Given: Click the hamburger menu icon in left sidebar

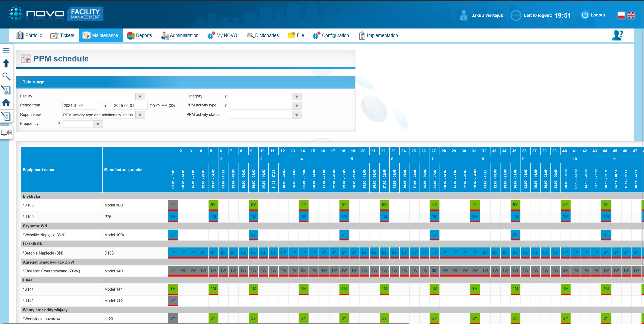Looking at the screenshot, I should pos(6,50).
